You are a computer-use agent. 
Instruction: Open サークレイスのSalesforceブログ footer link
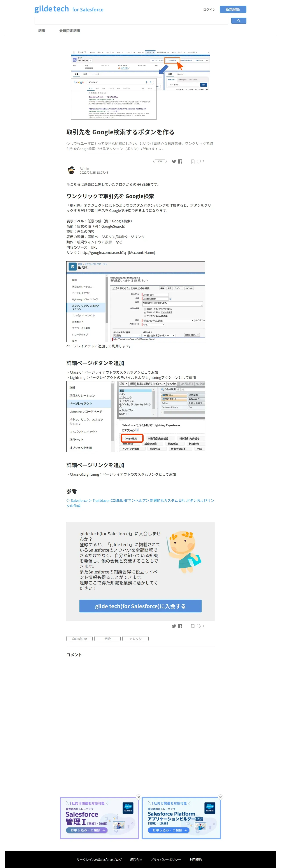99,859
